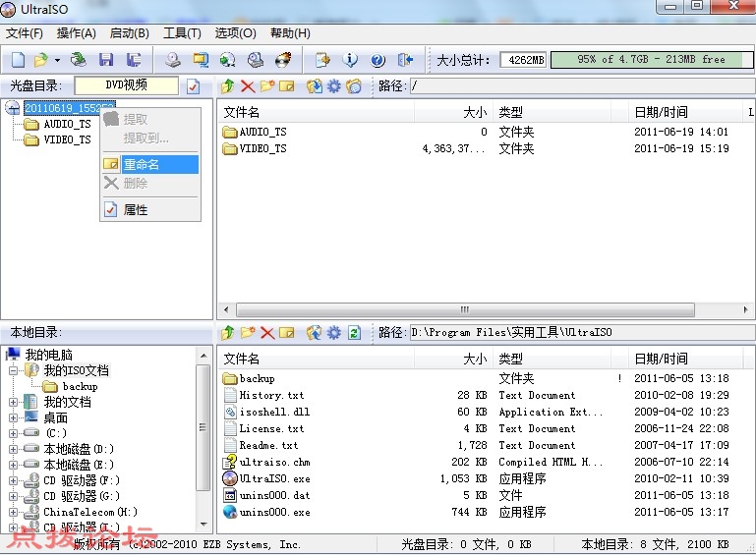
Task: Collapse the 我的ISO文档 tree node
Action: (x=14, y=370)
